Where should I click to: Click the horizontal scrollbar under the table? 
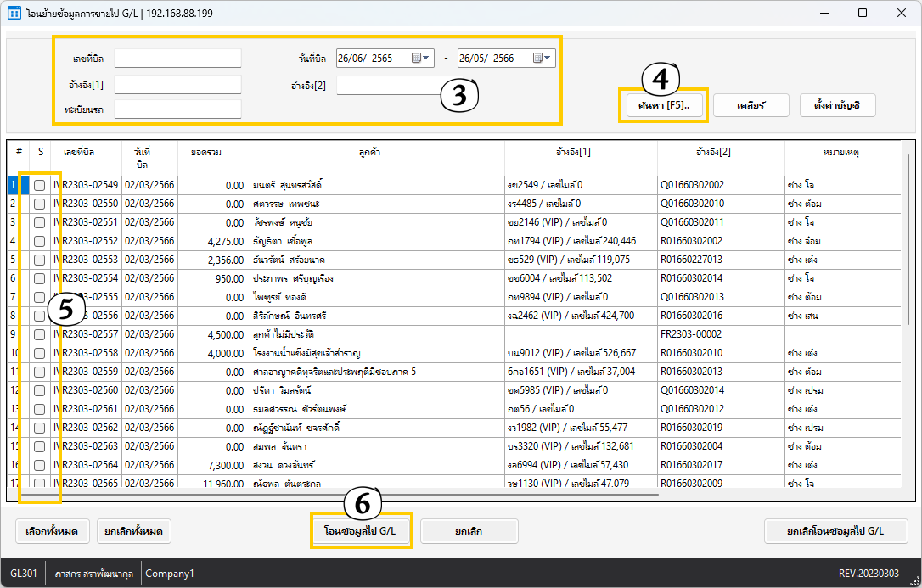pos(340,494)
